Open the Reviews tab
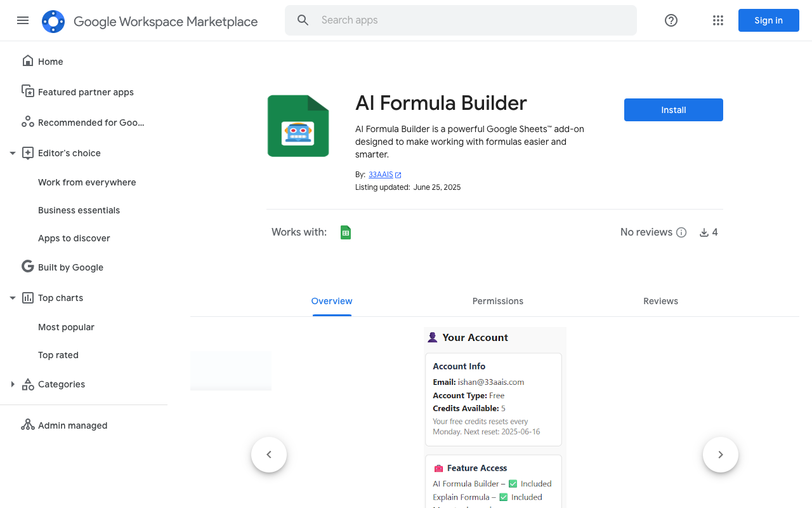812x508 pixels. tap(660, 300)
